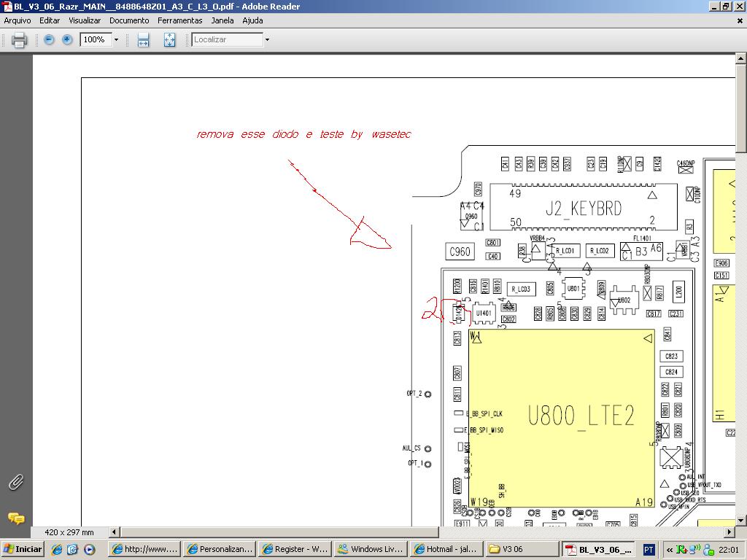Click the Fit Page icon

(x=169, y=40)
